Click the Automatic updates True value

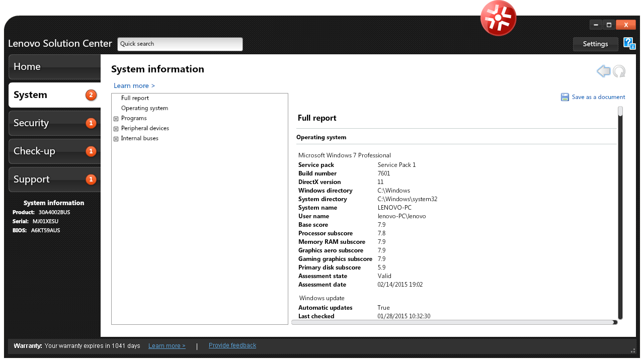(x=383, y=308)
